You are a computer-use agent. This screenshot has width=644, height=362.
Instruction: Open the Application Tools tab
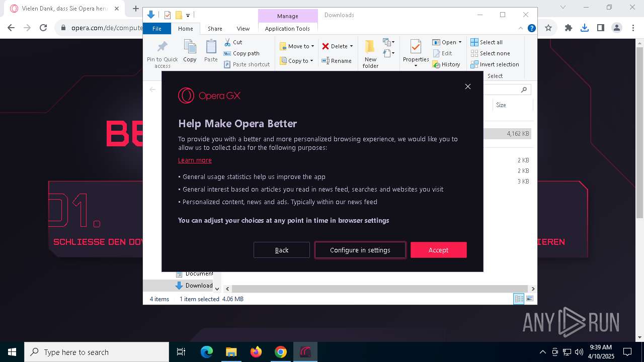pyautogui.click(x=287, y=29)
